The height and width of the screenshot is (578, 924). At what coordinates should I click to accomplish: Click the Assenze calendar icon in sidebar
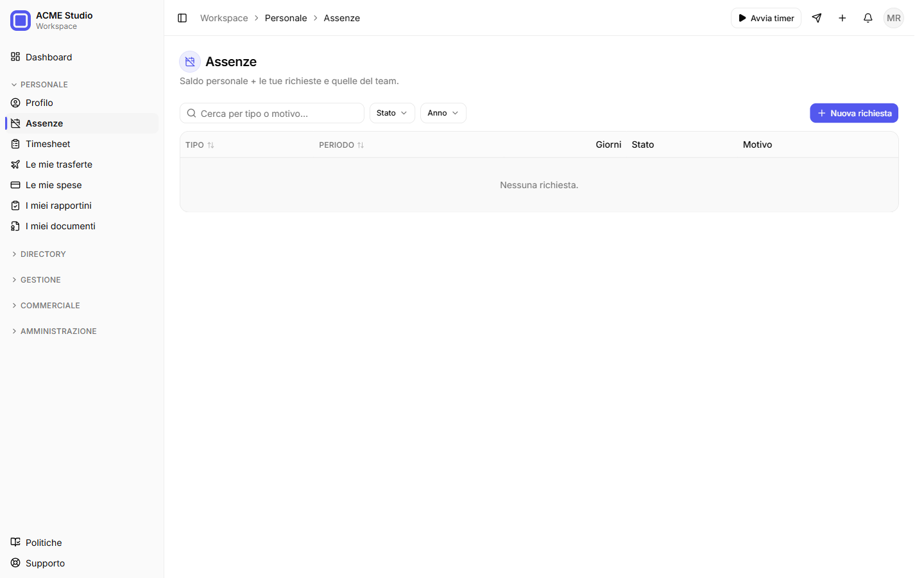click(15, 123)
